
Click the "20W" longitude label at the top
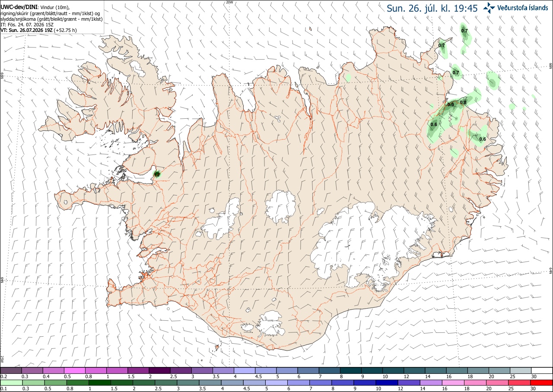[229, 2]
